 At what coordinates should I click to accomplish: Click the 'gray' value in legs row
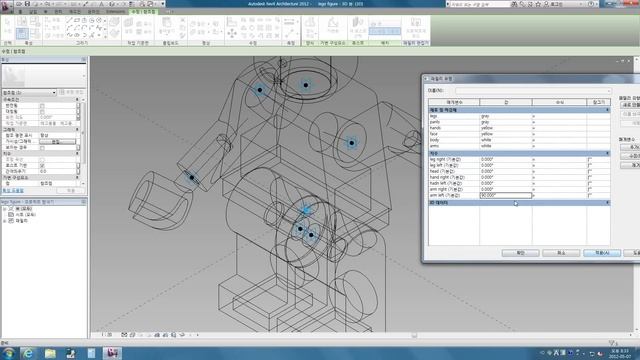coord(485,116)
